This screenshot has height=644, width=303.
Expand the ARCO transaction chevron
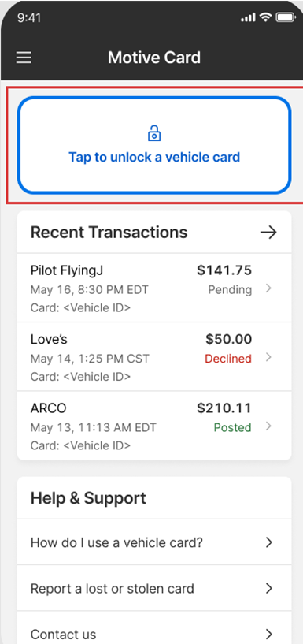268,426
